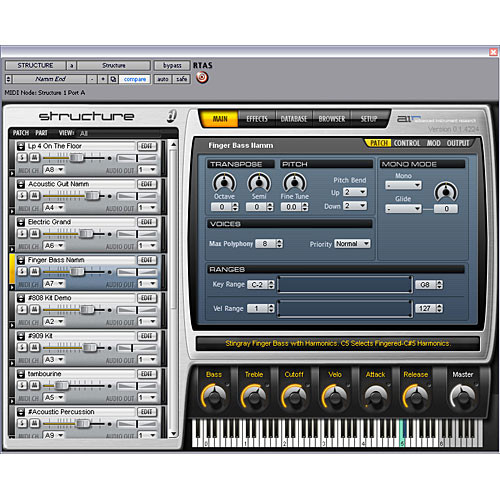Click the Bass smart knob
The width and height of the screenshot is (500, 500).
click(x=214, y=396)
